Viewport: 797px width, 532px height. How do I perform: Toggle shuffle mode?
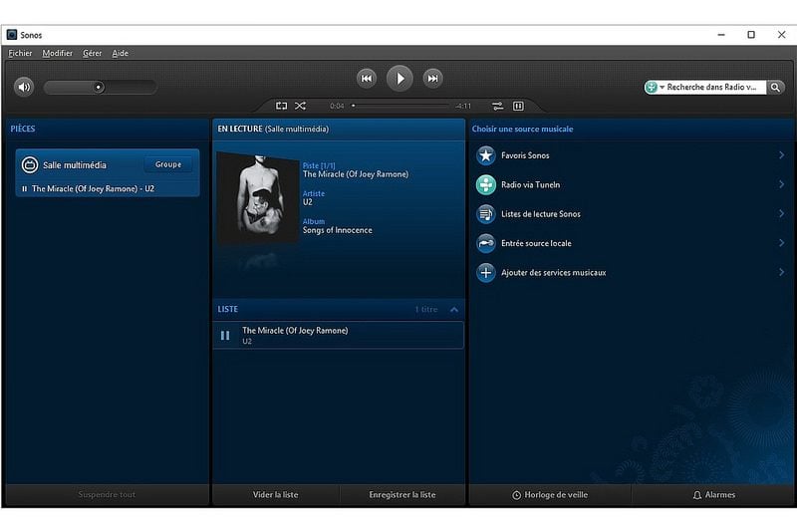tap(301, 106)
